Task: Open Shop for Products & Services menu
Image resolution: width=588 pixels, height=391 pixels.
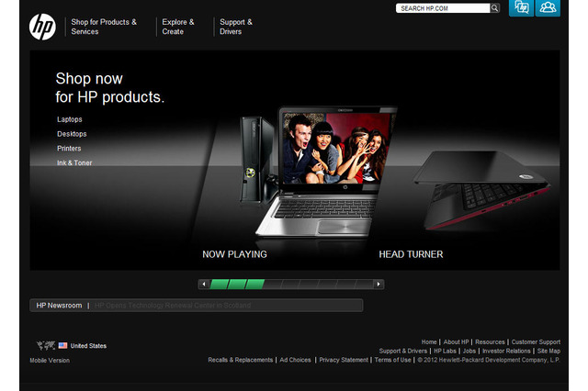Action: (104, 27)
